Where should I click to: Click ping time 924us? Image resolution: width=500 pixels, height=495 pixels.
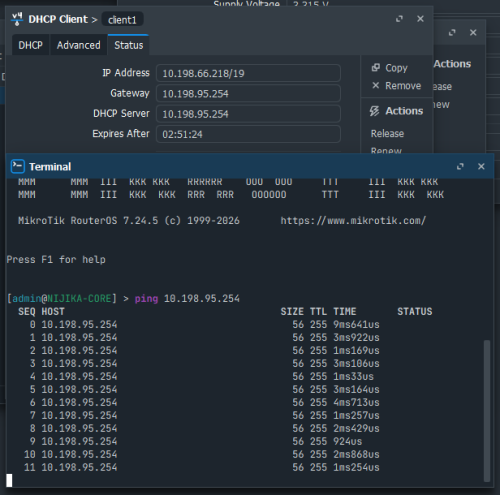click(348, 442)
